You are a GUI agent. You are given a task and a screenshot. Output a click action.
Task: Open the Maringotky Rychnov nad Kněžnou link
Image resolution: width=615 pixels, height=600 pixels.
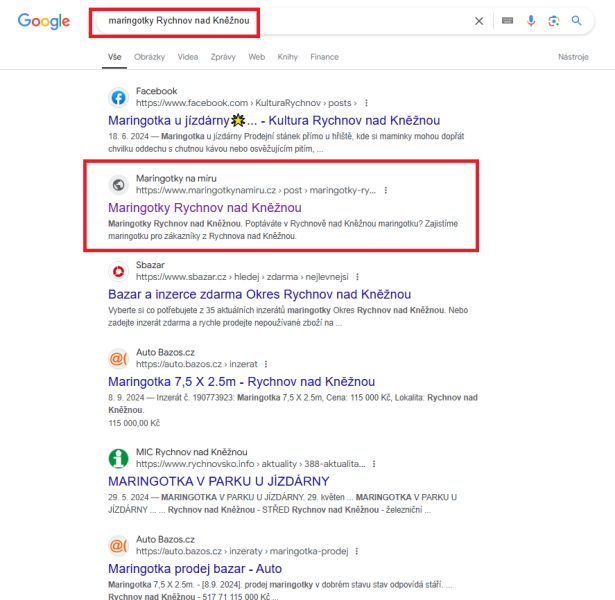tap(205, 207)
